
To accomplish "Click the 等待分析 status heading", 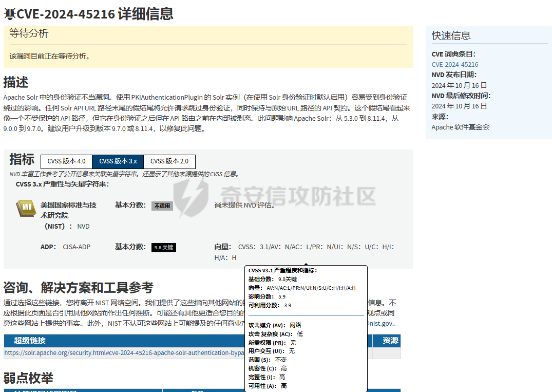I will [29, 33].
